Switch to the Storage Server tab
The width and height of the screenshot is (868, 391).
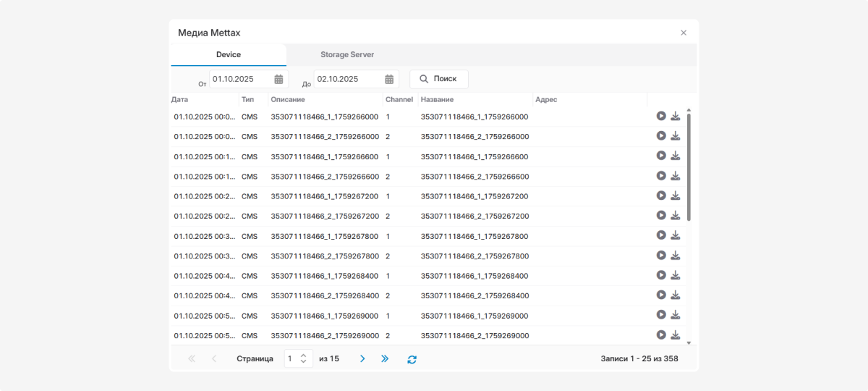tap(347, 55)
